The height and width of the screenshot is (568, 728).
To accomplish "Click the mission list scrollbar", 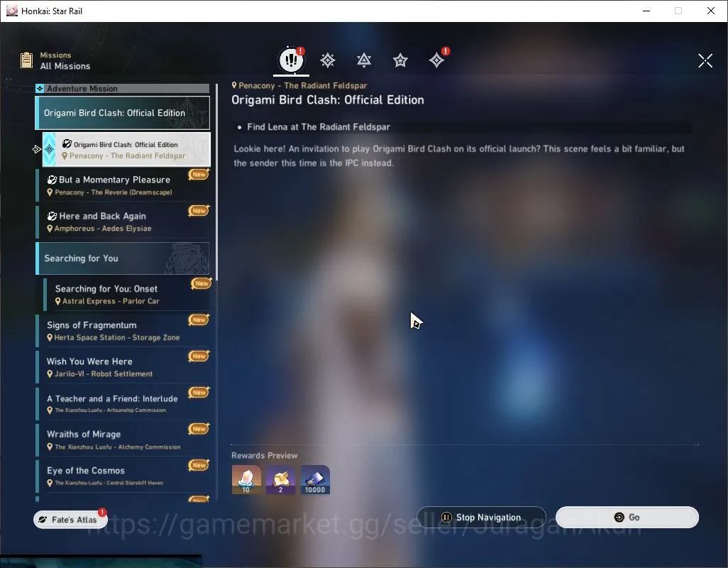I will [x=216, y=182].
